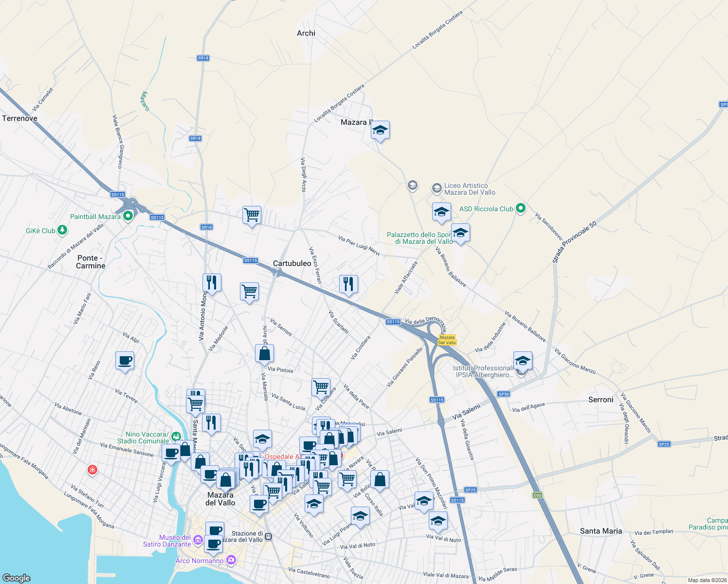
Task: Open the shopping cart marker near SR18 road
Action: (252, 215)
